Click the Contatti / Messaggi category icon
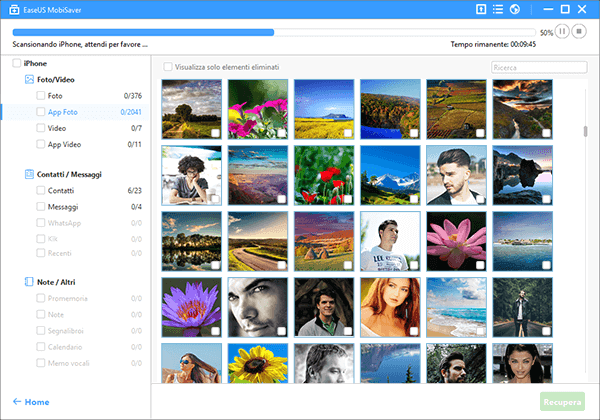This screenshot has height=420, width=600. pos(29,174)
